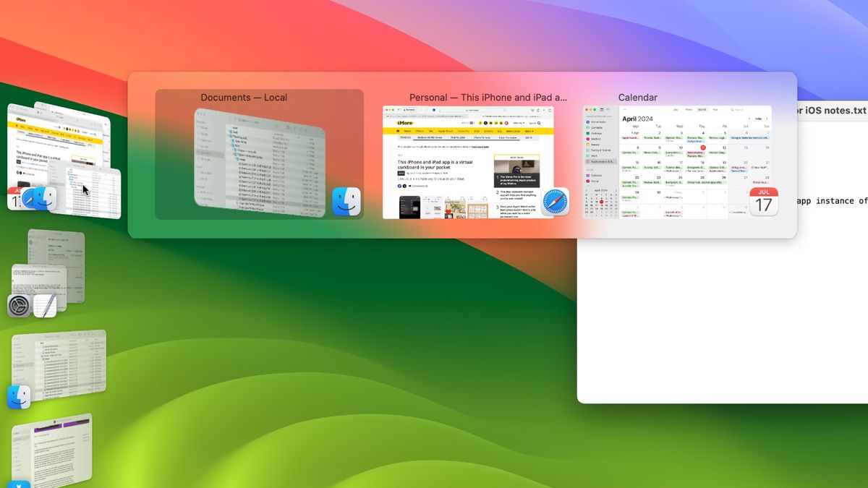The height and width of the screenshot is (488, 868).
Task: Open the Safari iMore article window preview
Action: click(468, 162)
